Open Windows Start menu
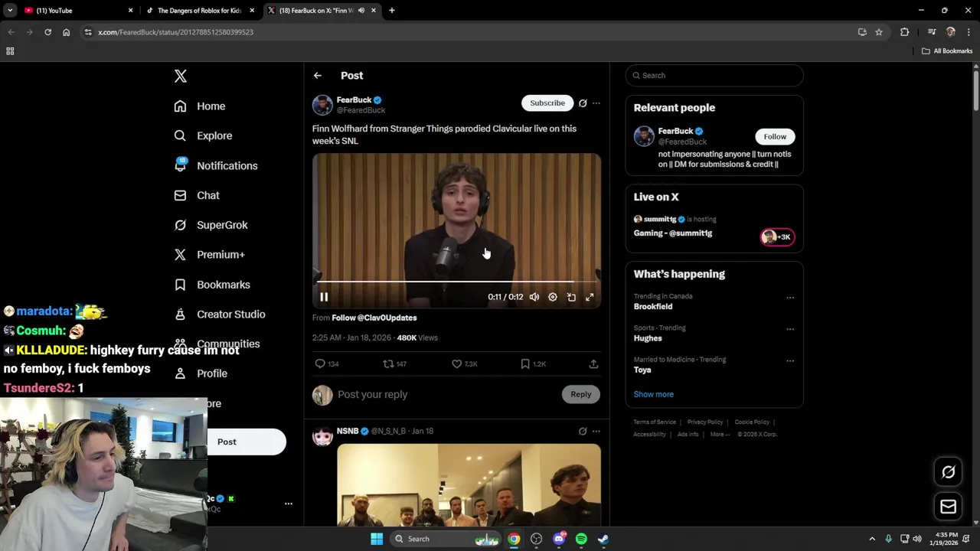This screenshot has height=551, width=980. [377, 539]
